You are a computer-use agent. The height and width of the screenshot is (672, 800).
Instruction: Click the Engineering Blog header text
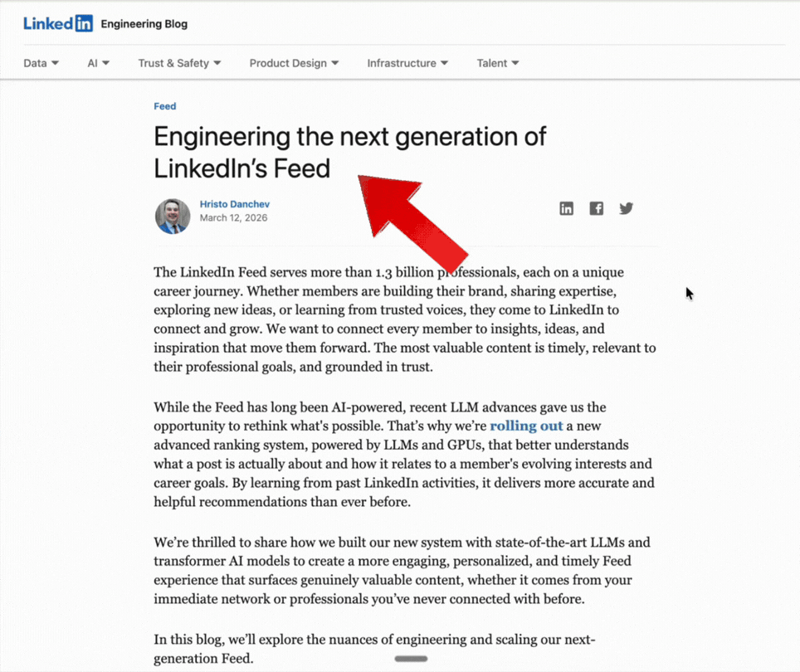[x=144, y=24]
